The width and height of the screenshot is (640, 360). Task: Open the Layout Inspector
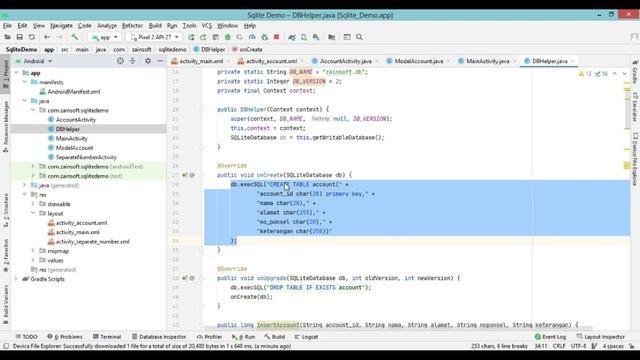[x=601, y=337]
